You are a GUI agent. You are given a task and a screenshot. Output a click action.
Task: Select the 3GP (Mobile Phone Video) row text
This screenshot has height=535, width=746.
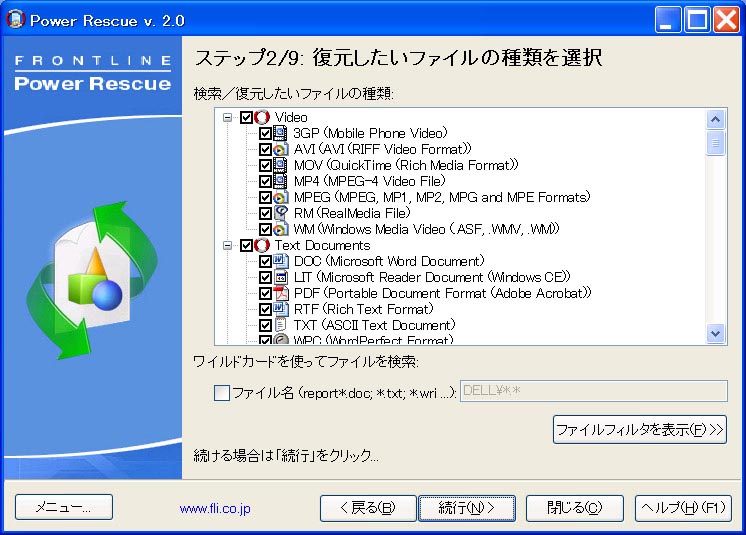click(371, 133)
